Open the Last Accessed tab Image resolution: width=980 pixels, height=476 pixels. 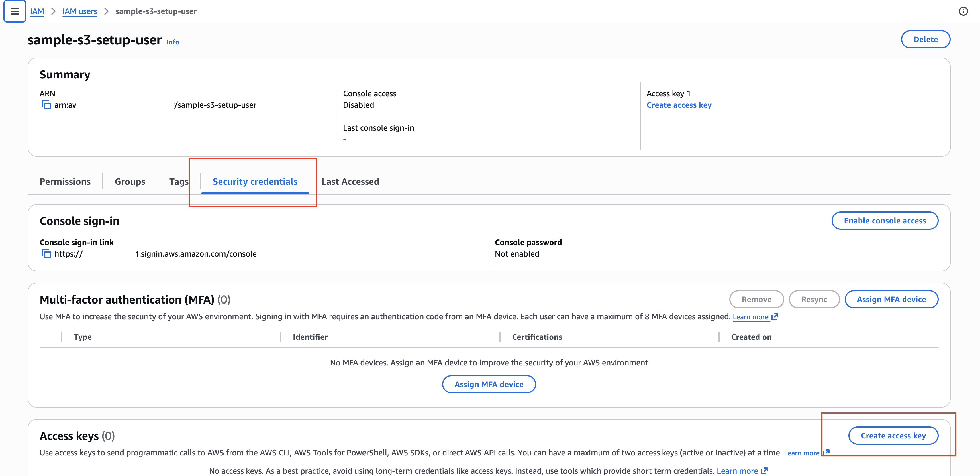[350, 182]
